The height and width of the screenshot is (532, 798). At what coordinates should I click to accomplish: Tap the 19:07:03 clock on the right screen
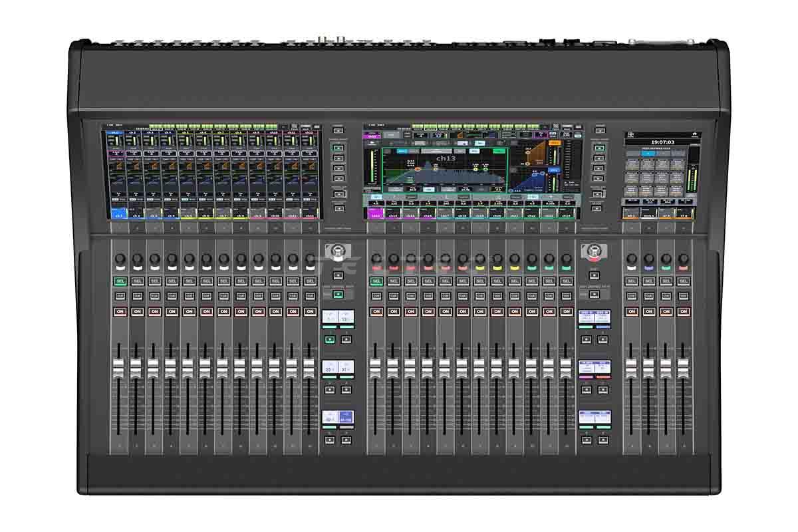(x=662, y=142)
